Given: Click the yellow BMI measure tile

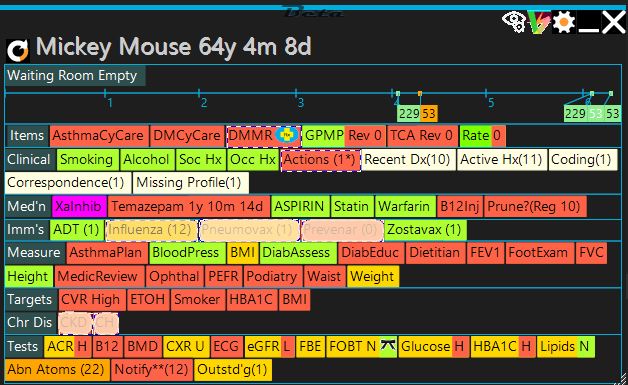Looking at the screenshot, I should pyautogui.click(x=242, y=253).
